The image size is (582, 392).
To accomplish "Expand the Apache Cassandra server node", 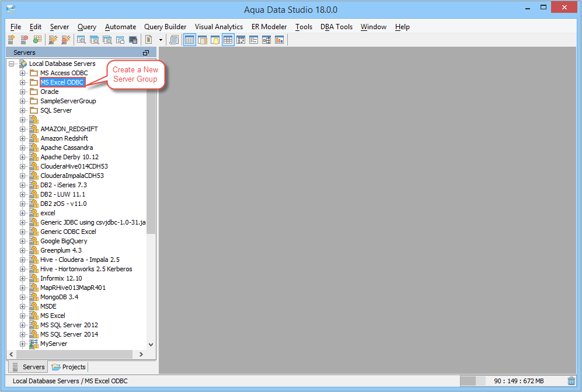I will click(x=23, y=148).
